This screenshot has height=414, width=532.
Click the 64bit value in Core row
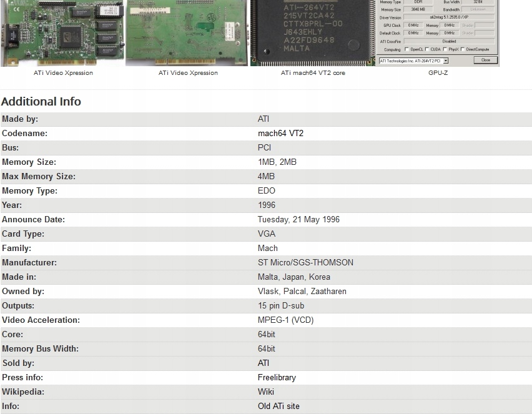pos(267,335)
